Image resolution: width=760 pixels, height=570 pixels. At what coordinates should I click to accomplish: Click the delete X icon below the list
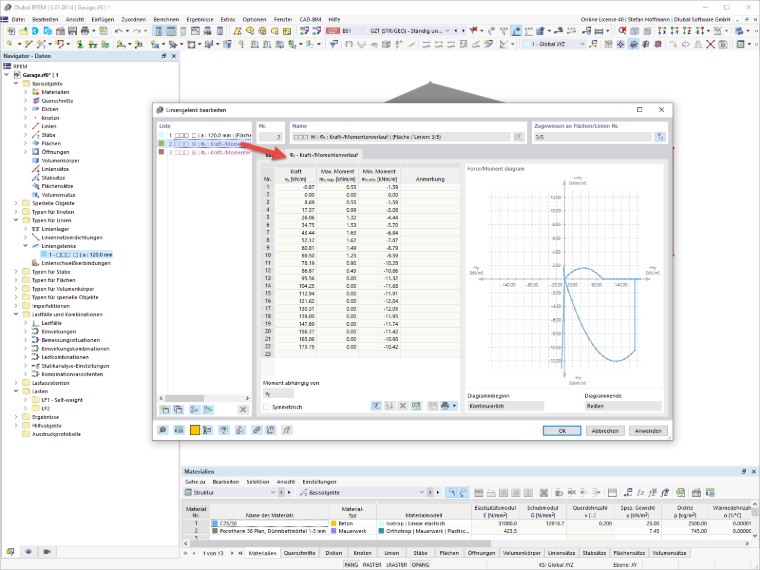pos(243,410)
